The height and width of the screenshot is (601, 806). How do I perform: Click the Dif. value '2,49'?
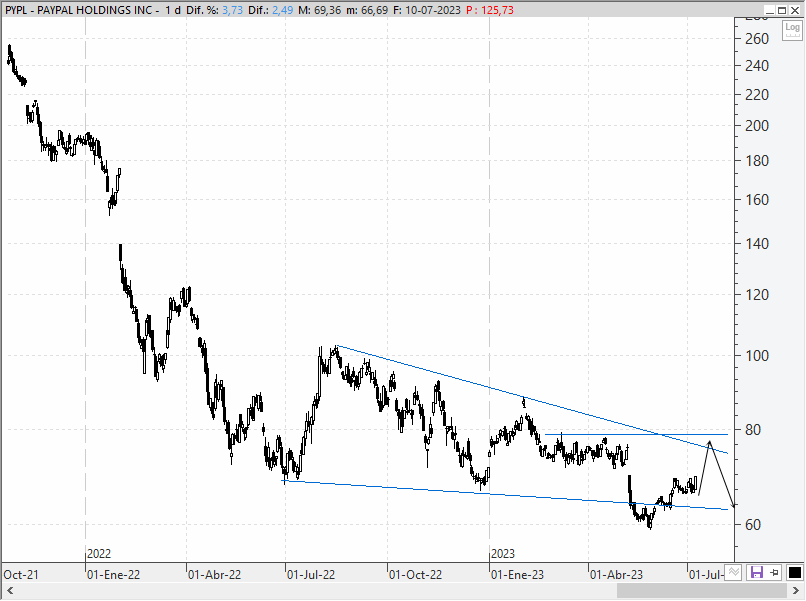pos(283,10)
